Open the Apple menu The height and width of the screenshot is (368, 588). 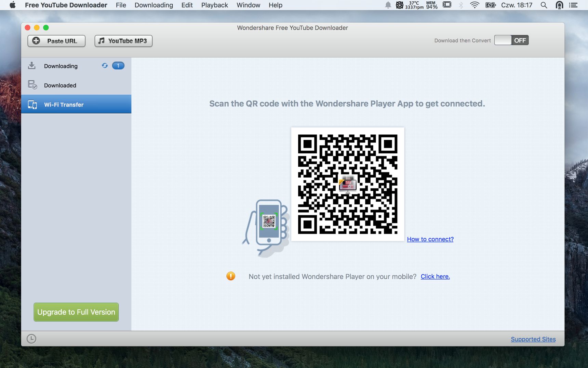[13, 5]
